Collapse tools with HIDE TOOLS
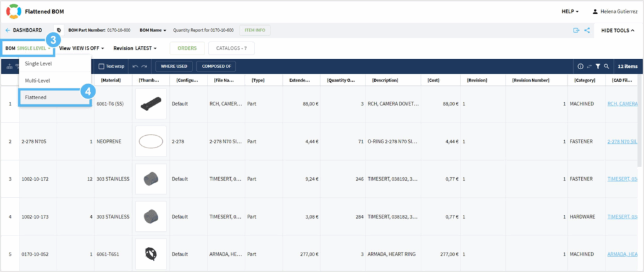Viewport: 644px width, 272px height. click(618, 30)
